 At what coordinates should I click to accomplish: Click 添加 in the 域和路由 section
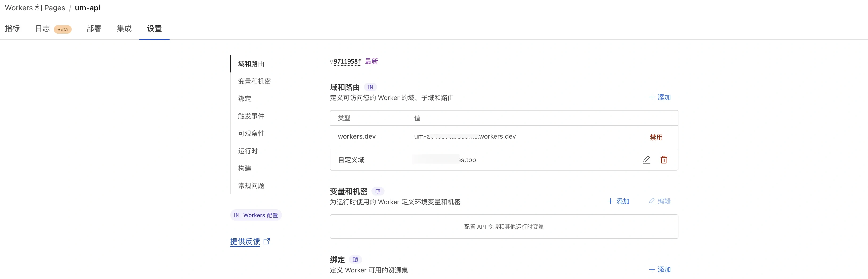[x=660, y=97]
